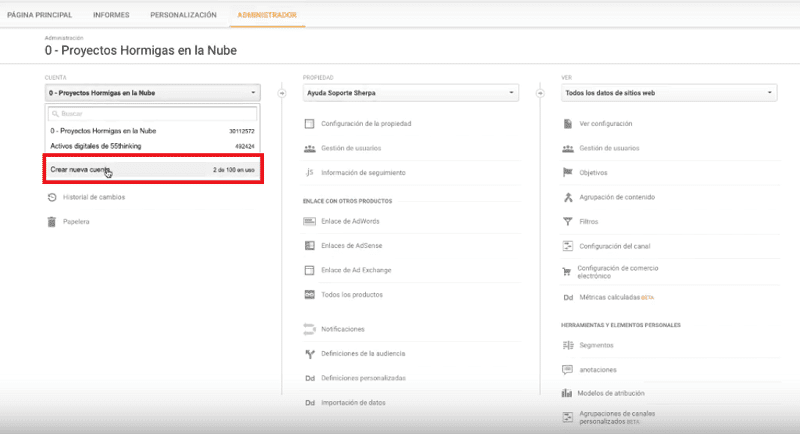
Task: Click the Agrupaciones de canales personalizados icon
Action: [x=567, y=417]
